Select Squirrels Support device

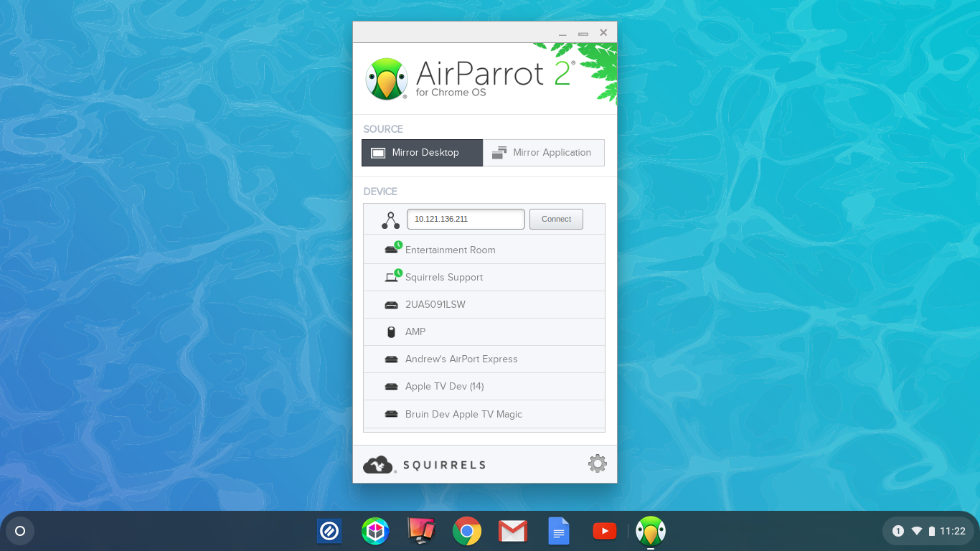(484, 277)
